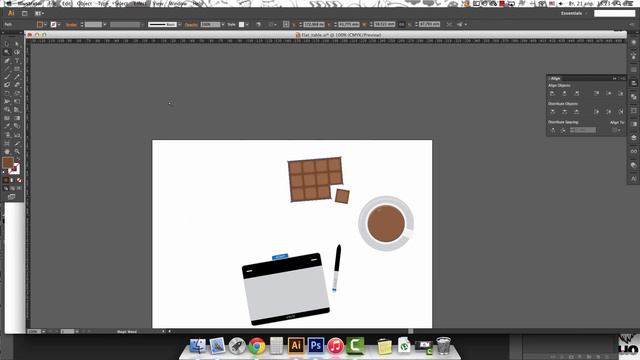Viewport: 640px width, 360px height.
Task: Click Horizontal Distribute Space icon
Action: click(563, 130)
